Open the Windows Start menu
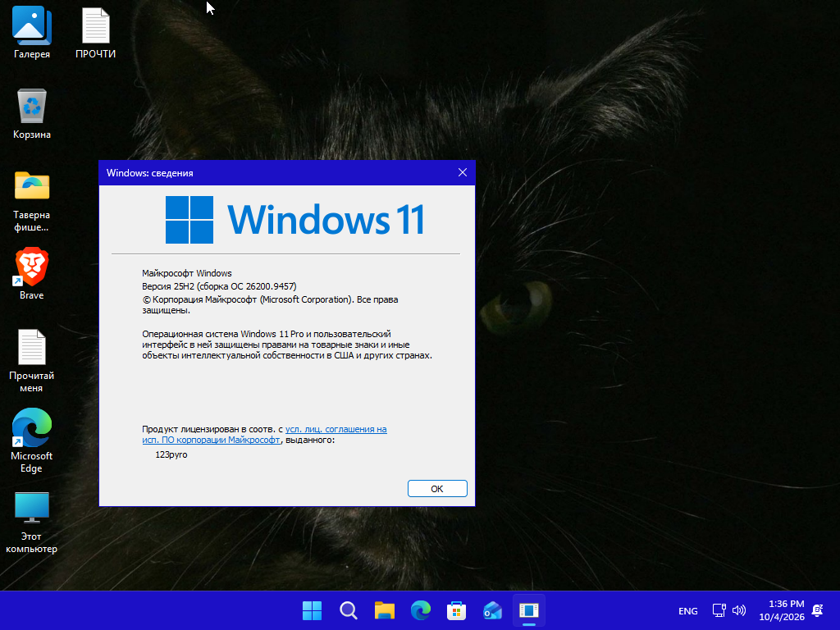Viewport: 840px width, 630px height. 312,610
